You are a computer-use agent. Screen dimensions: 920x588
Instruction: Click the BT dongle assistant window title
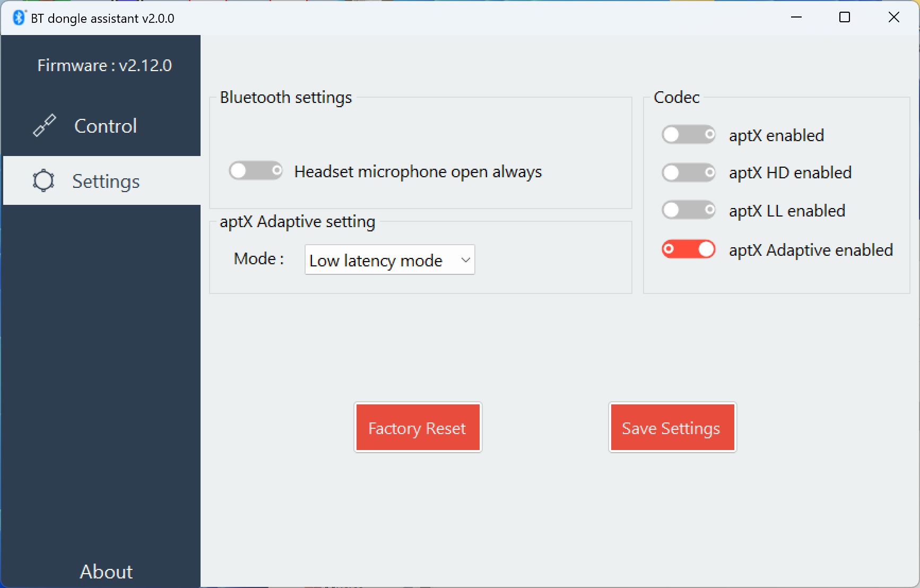(102, 18)
